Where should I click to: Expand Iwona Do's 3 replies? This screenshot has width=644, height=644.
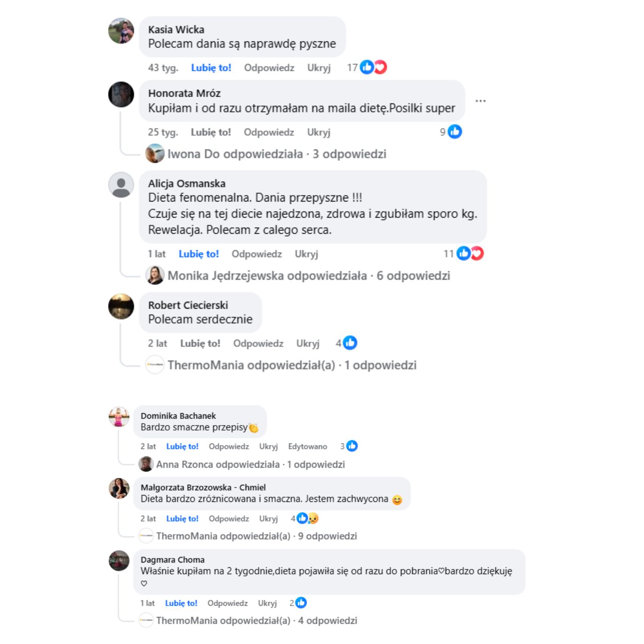(x=277, y=154)
